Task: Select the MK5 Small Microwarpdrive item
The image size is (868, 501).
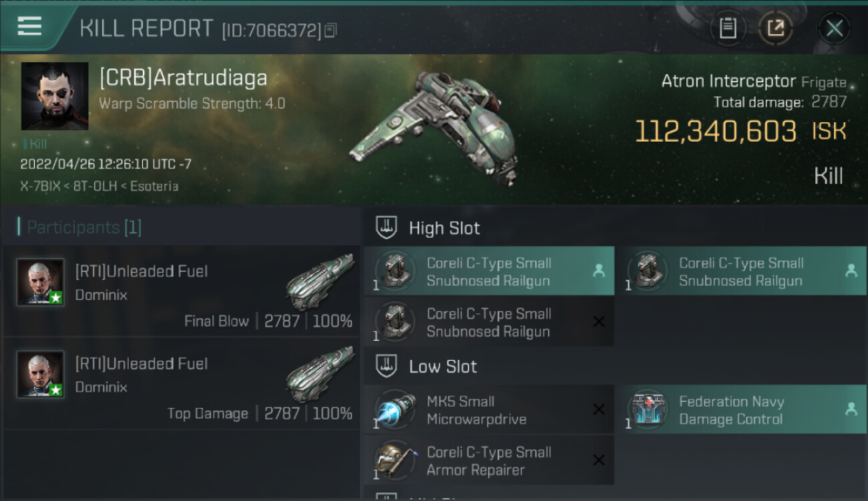Action: [489, 409]
